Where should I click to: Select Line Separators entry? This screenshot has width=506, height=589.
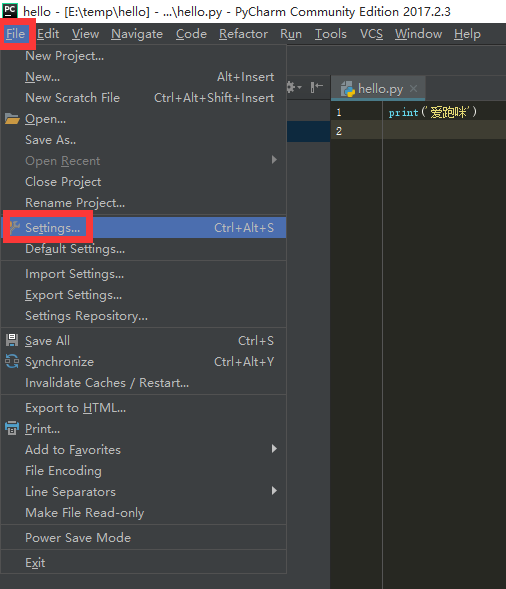143,492
